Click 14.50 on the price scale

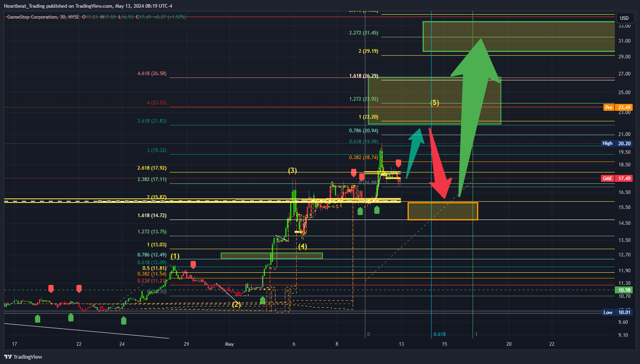(624, 223)
